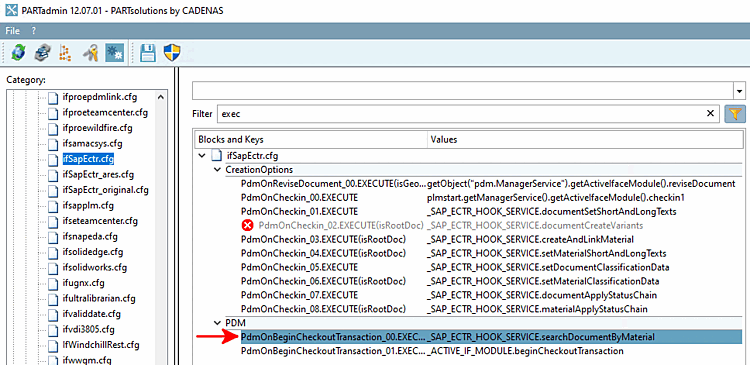The width and height of the screenshot is (750, 365).
Task: Select the PdmOnReviseDocument_00.EXECUTE key
Action: (x=333, y=184)
